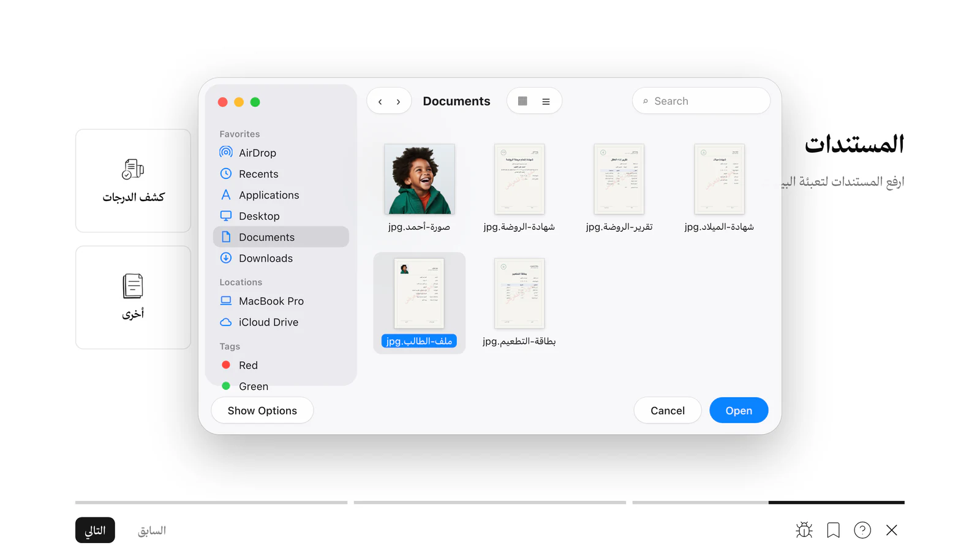
Task: Select Documents in the sidebar
Action: 281,237
